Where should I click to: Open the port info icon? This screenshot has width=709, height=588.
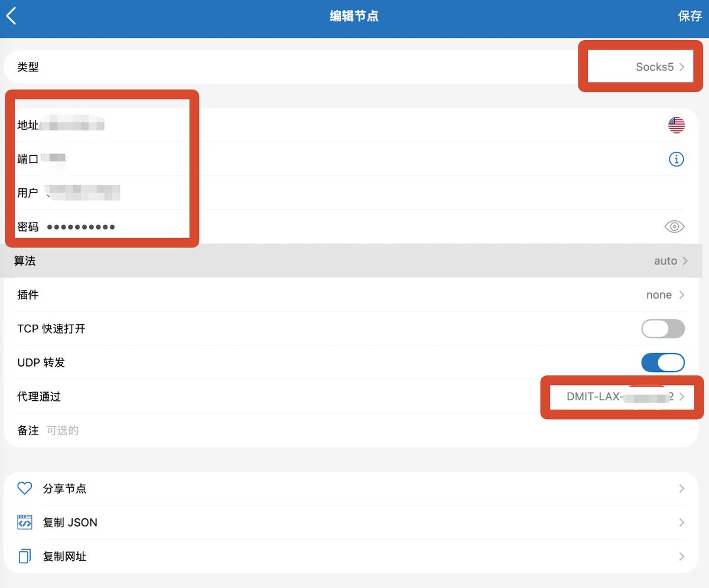pyautogui.click(x=677, y=159)
